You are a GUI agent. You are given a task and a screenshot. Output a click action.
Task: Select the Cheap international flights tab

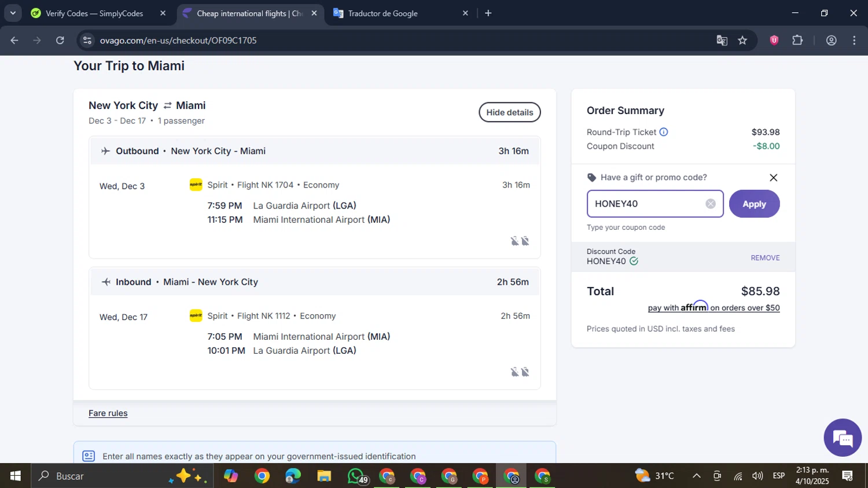pos(249,13)
